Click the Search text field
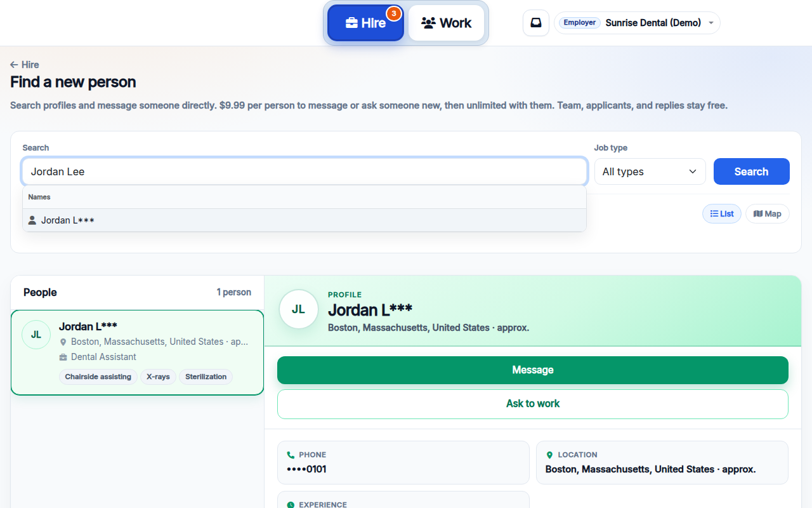812x508 pixels. pos(304,171)
